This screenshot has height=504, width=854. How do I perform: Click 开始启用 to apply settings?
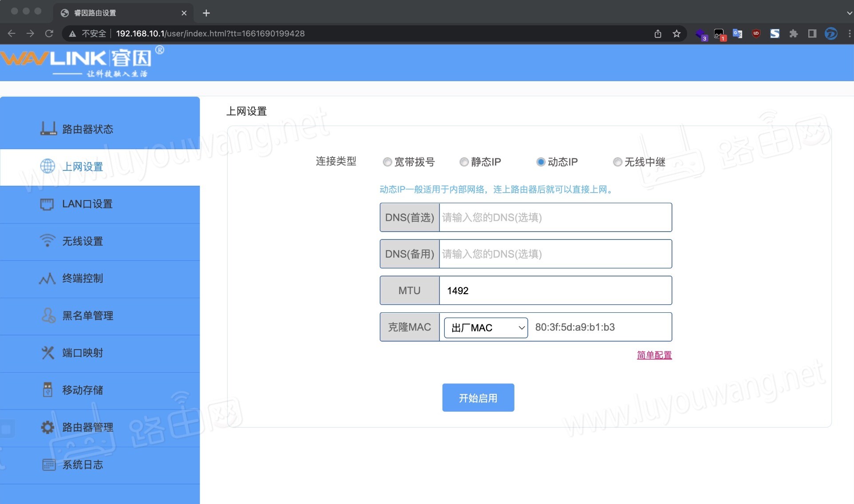click(x=478, y=398)
